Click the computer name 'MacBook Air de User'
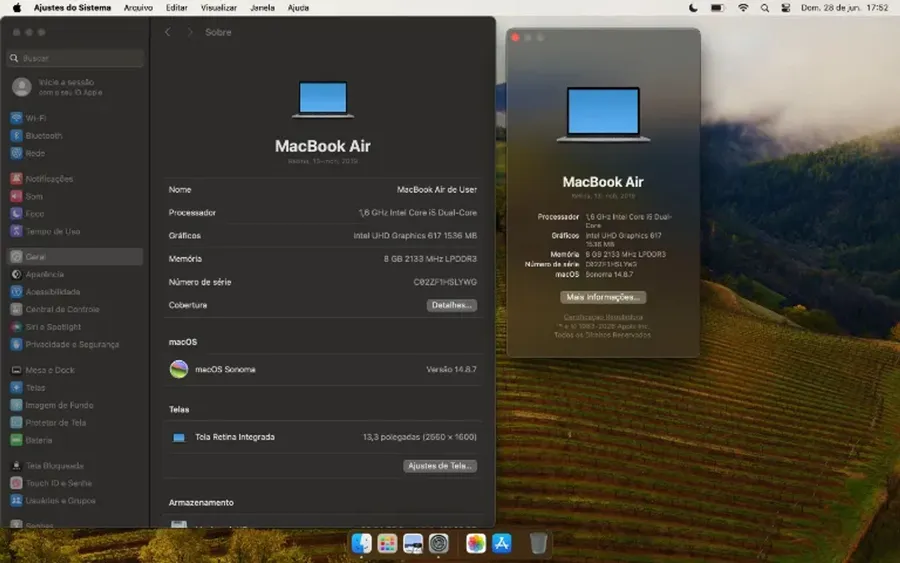Image resolution: width=900 pixels, height=563 pixels. 436,189
